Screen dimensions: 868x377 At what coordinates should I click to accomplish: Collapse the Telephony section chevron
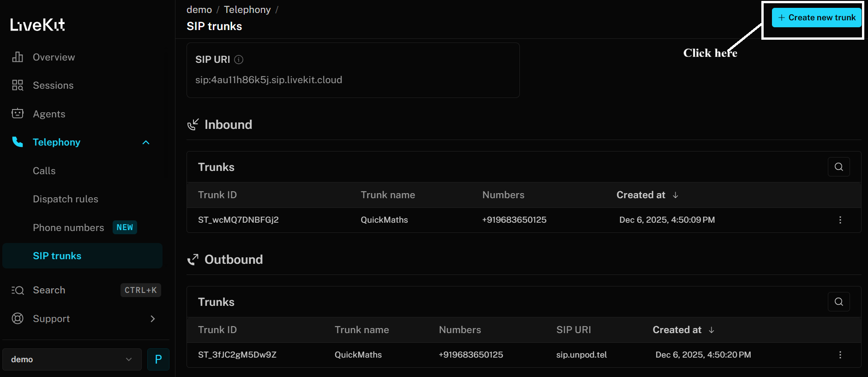146,142
